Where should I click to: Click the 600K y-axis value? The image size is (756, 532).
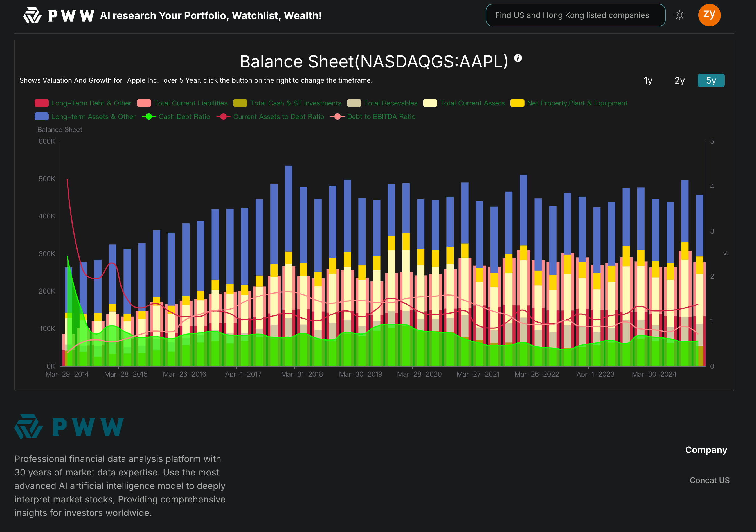pyautogui.click(x=47, y=141)
